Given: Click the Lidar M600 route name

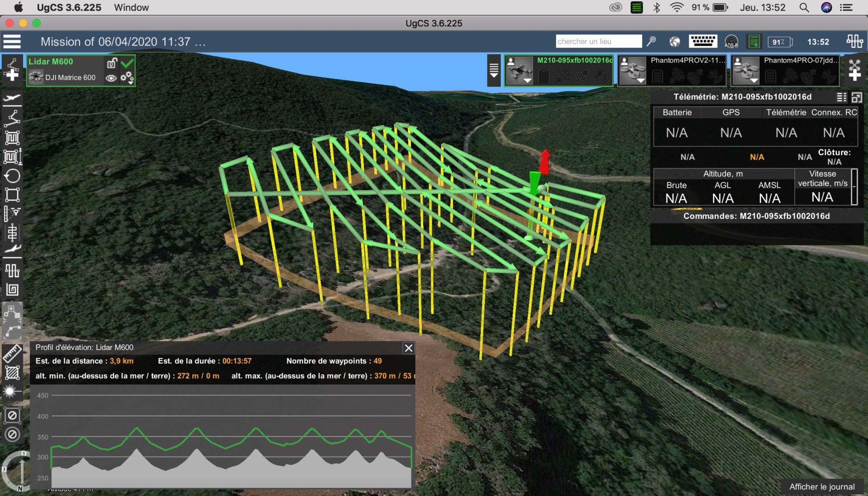Looking at the screenshot, I should [51, 62].
